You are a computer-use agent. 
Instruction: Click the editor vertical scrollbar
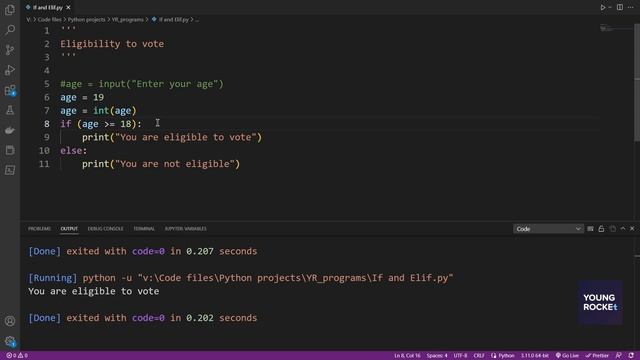pyautogui.click(x=637, y=82)
